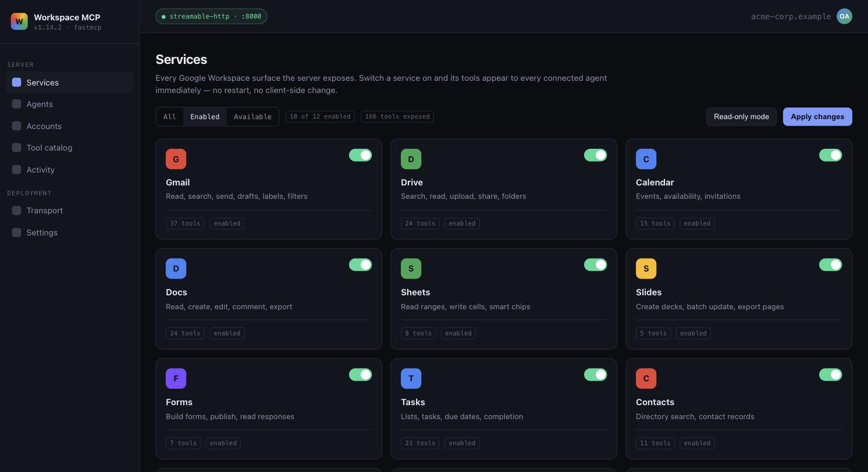Go to Accounts in the sidebar
The width and height of the screenshot is (868, 472).
click(70, 126)
